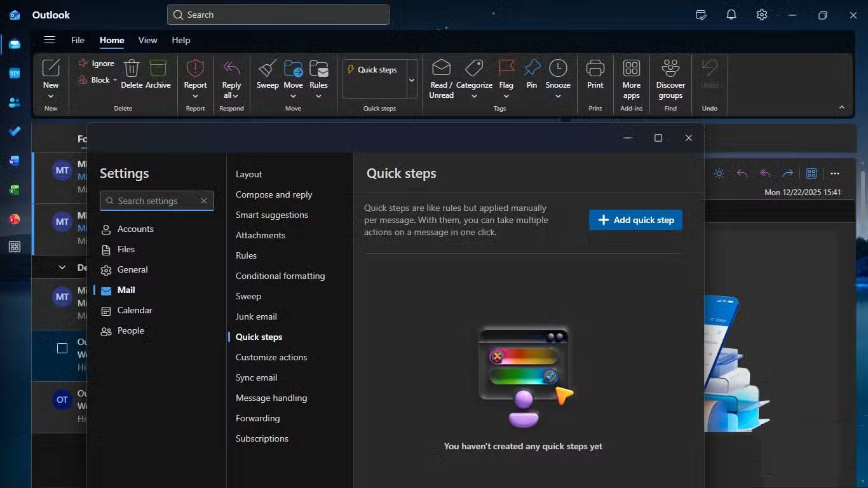Open the View ribbon tab
This screenshot has width=868, height=488.
point(147,40)
